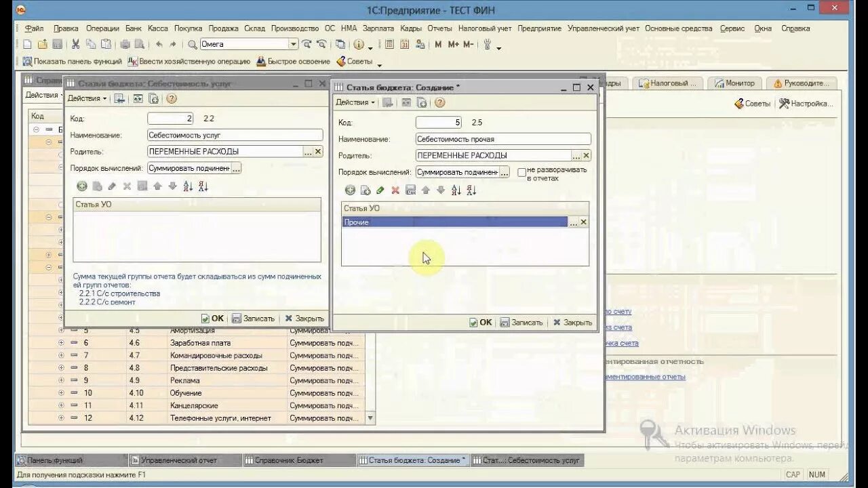Expand the row for Командировочные расходы
The height and width of the screenshot is (488, 868).
click(x=61, y=355)
